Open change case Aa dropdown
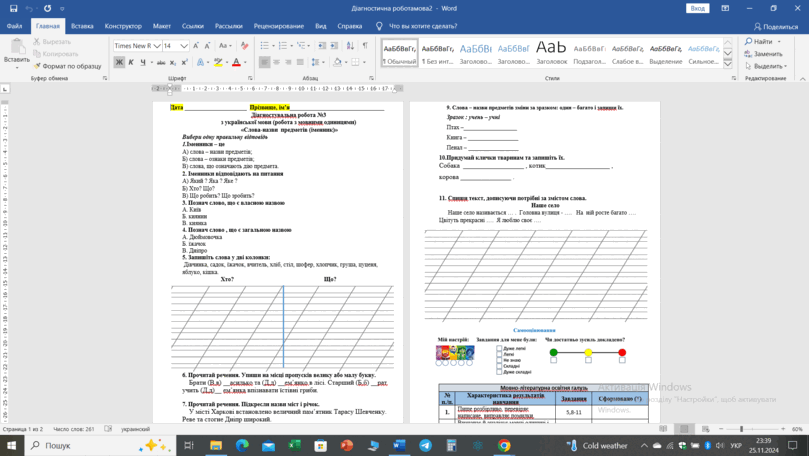This screenshot has height=456, width=809. pyautogui.click(x=224, y=46)
